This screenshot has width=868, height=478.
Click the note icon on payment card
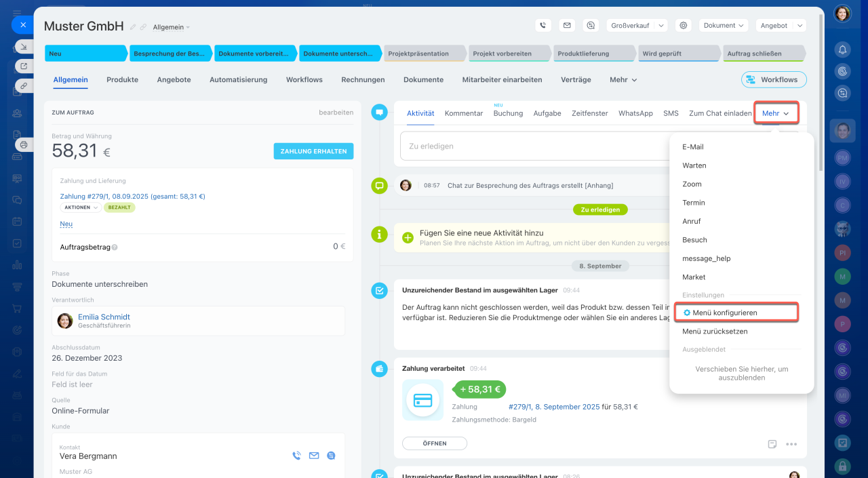(772, 444)
